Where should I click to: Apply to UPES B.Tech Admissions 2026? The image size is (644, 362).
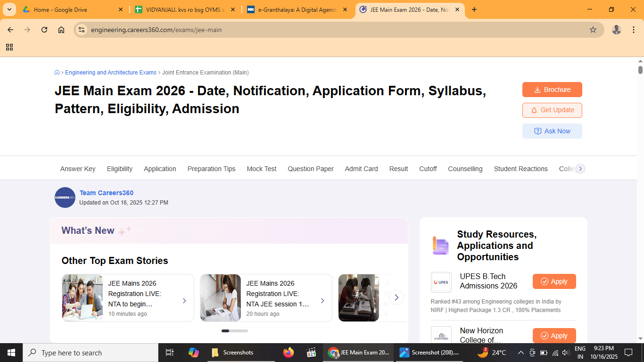[x=554, y=281]
